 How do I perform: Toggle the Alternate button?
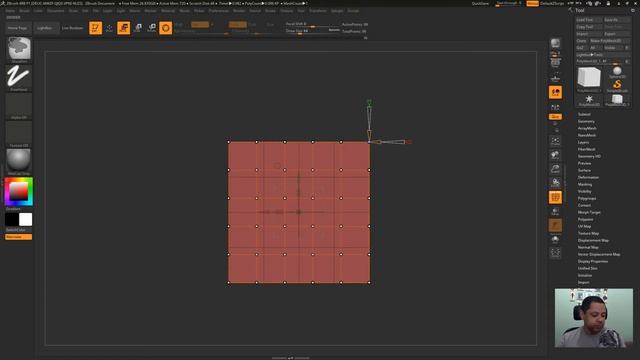coord(18,237)
